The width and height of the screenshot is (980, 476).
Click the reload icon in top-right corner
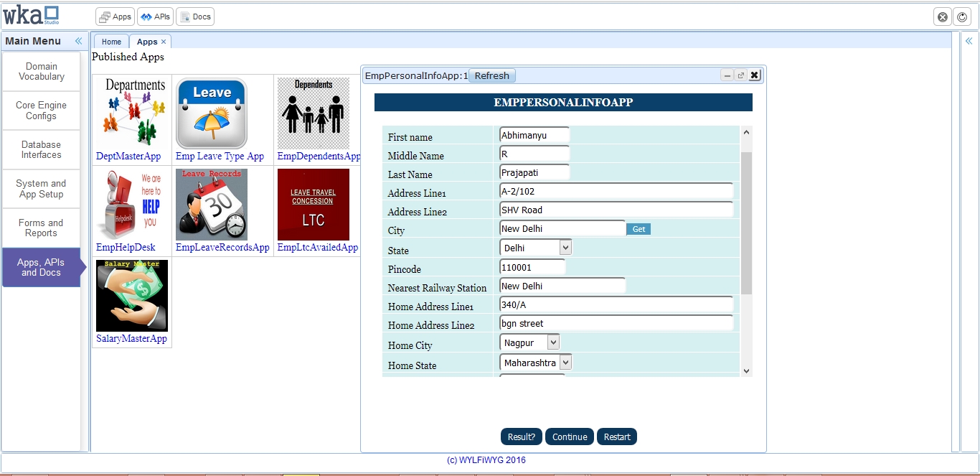[x=961, y=17]
